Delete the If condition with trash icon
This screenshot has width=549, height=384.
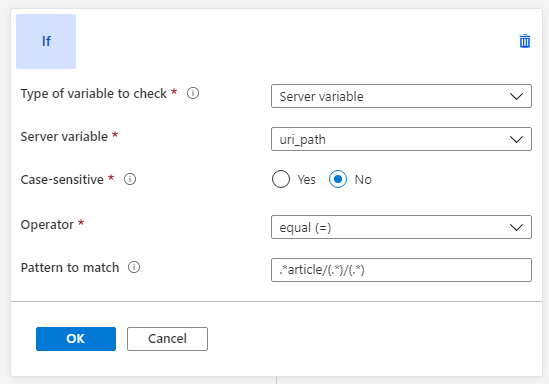point(524,41)
